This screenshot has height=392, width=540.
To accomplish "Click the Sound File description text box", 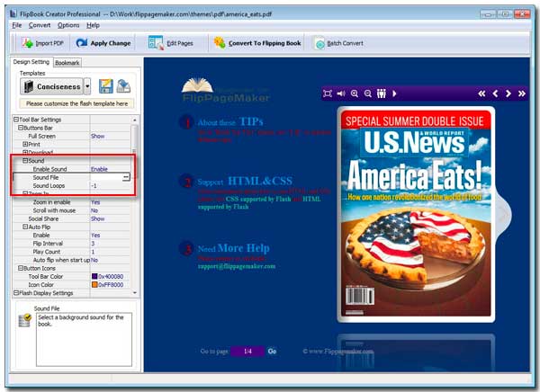I will [84, 339].
